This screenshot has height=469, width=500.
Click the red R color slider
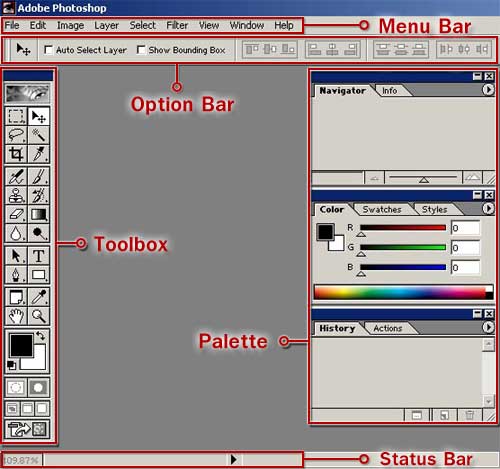click(403, 228)
